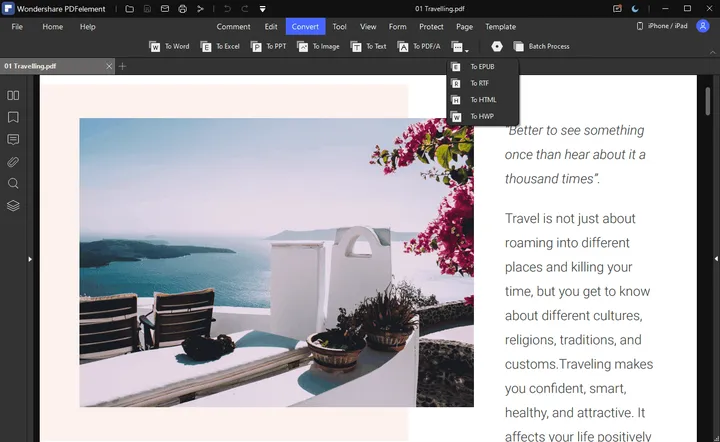
Task: Open the page thumbnails panel in sidebar
Action: pos(13,95)
